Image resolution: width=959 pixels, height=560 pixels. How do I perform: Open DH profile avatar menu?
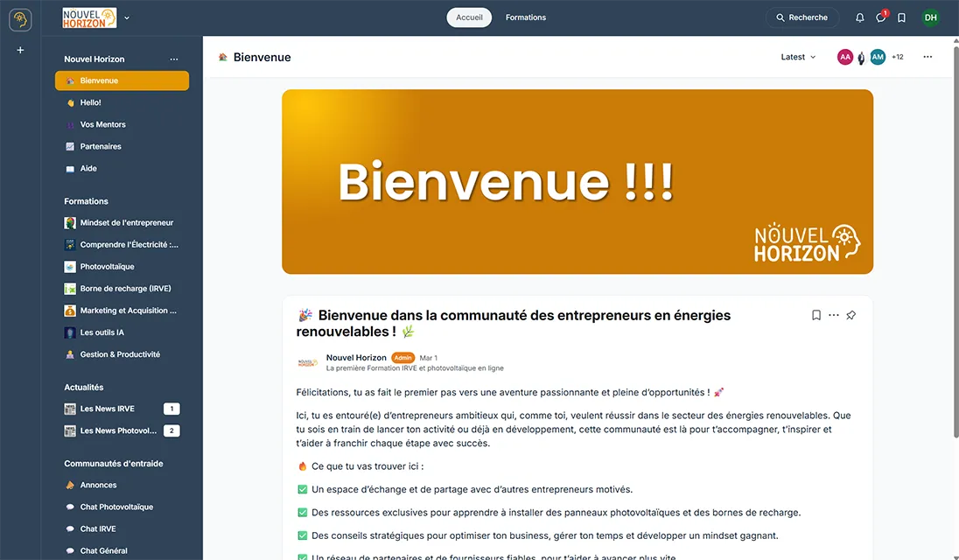click(x=930, y=17)
